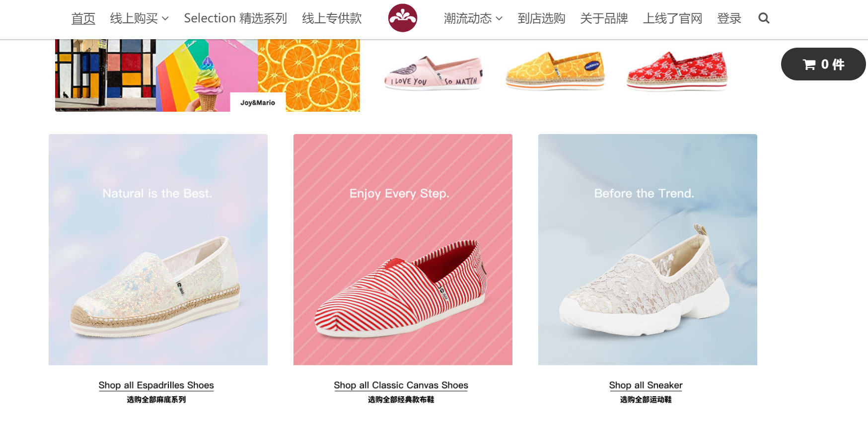Image resolution: width=868 pixels, height=422 pixels.
Task: Open Selection 精选系列 menu item
Action: click(x=235, y=18)
